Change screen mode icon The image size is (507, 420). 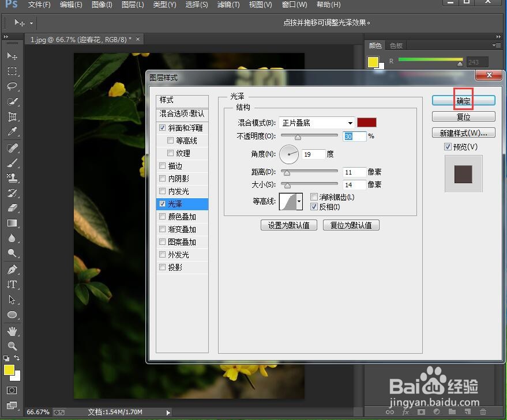[x=12, y=405]
